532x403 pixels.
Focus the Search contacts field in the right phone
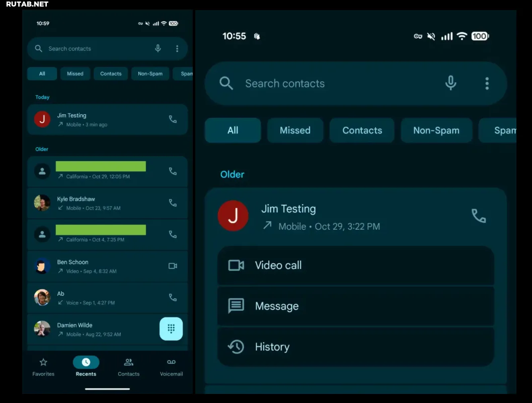point(355,84)
